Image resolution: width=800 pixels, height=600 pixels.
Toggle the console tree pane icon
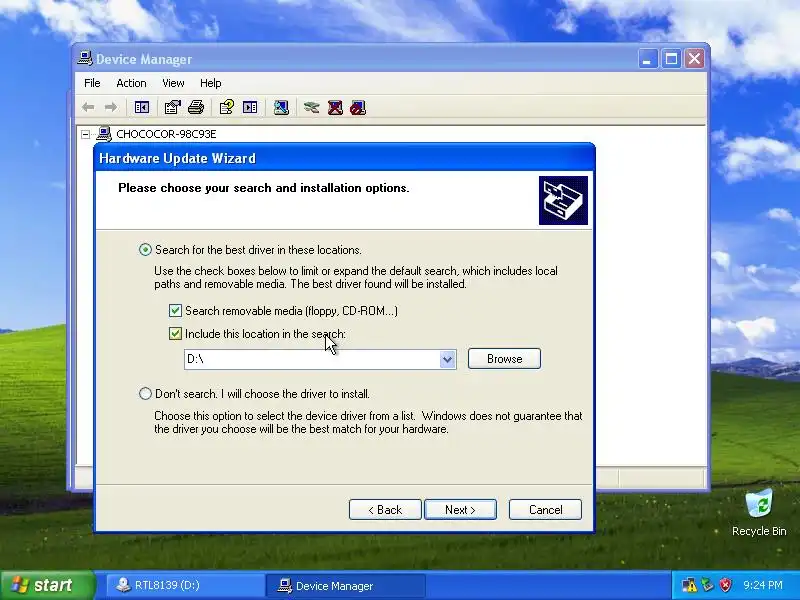click(x=142, y=108)
